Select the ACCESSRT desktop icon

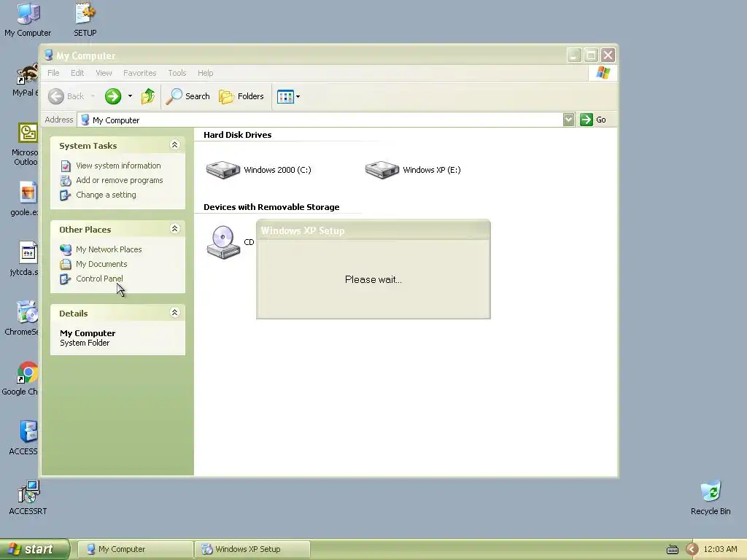click(28, 498)
